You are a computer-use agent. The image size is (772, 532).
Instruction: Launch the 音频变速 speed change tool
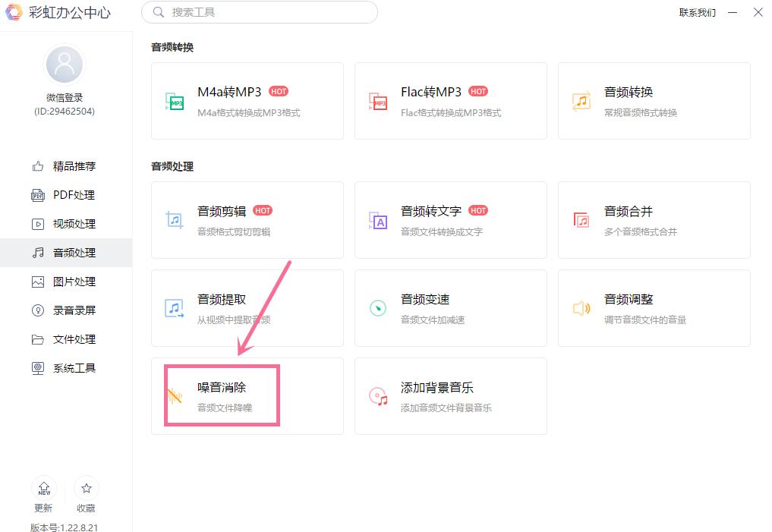point(450,308)
